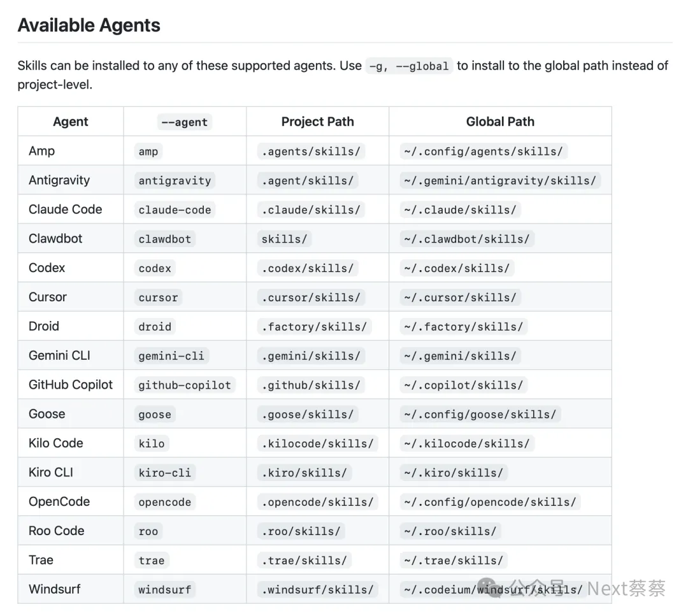Select '~/.gemini/antigravity/skills/' global path
Image resolution: width=688 pixels, height=616 pixels.
499,181
